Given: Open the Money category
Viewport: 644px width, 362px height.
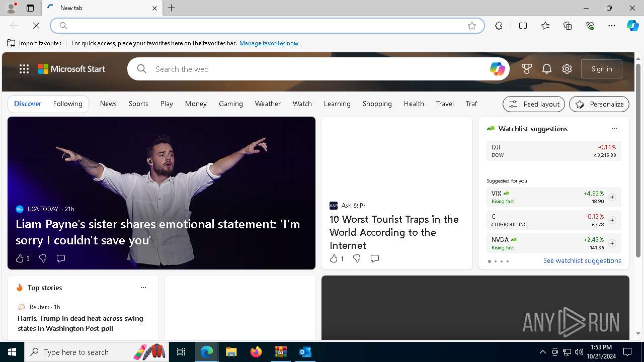Looking at the screenshot, I should coord(196,104).
